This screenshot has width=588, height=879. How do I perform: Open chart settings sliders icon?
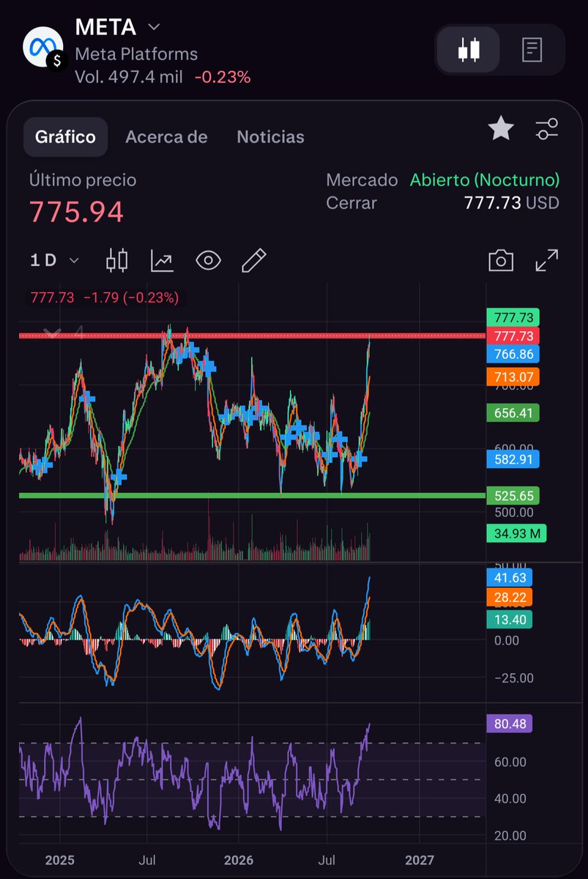(x=547, y=130)
